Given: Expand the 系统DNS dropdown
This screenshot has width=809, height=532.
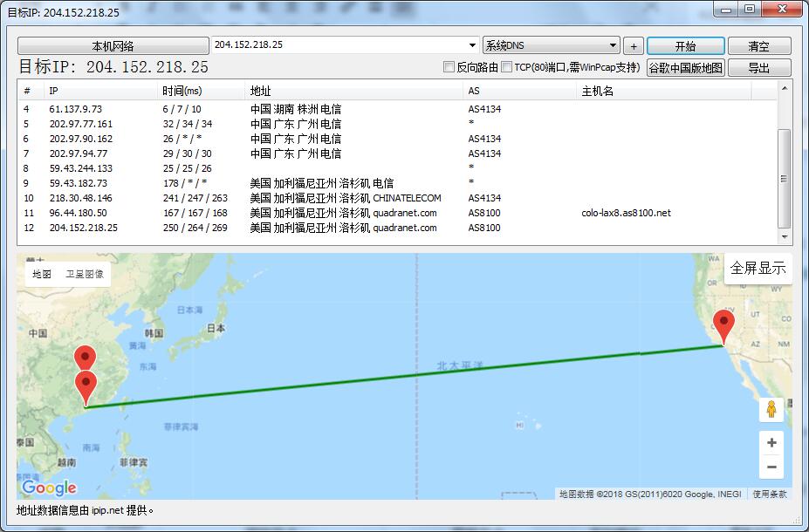Looking at the screenshot, I should pos(613,45).
